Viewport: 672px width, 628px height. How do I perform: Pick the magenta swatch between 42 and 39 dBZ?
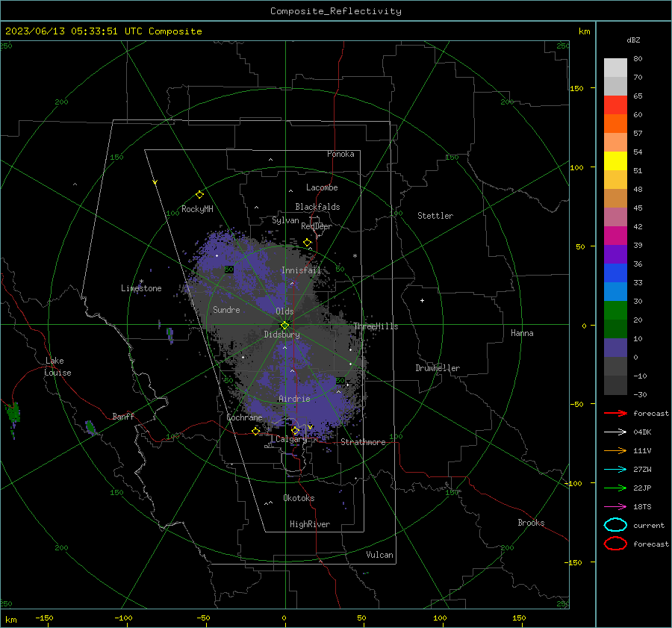tap(615, 235)
